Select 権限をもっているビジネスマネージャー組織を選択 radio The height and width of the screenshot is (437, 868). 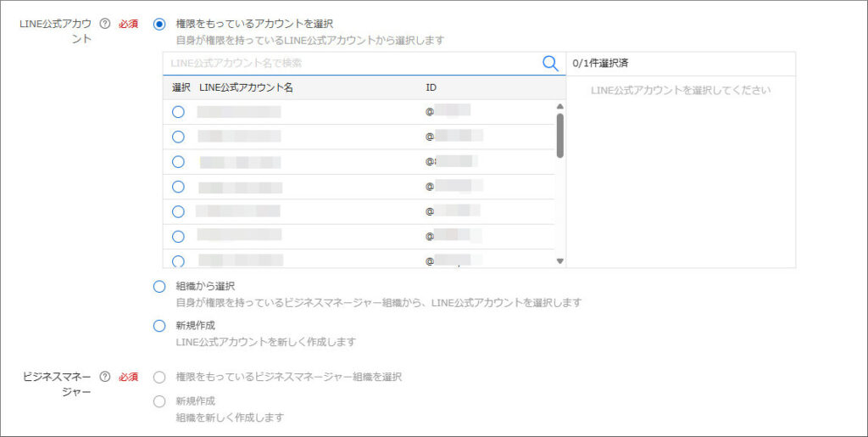point(159,377)
